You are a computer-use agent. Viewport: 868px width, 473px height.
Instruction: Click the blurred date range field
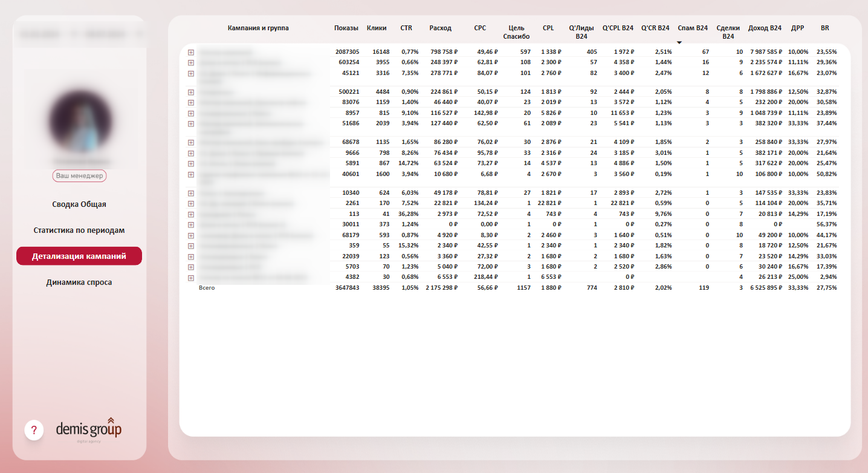pyautogui.click(x=79, y=34)
